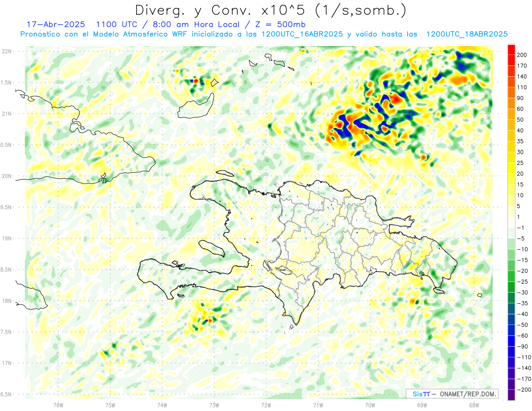Pick the white colorbar segment between 1 and -1
The image size is (532, 411).
tap(511, 223)
